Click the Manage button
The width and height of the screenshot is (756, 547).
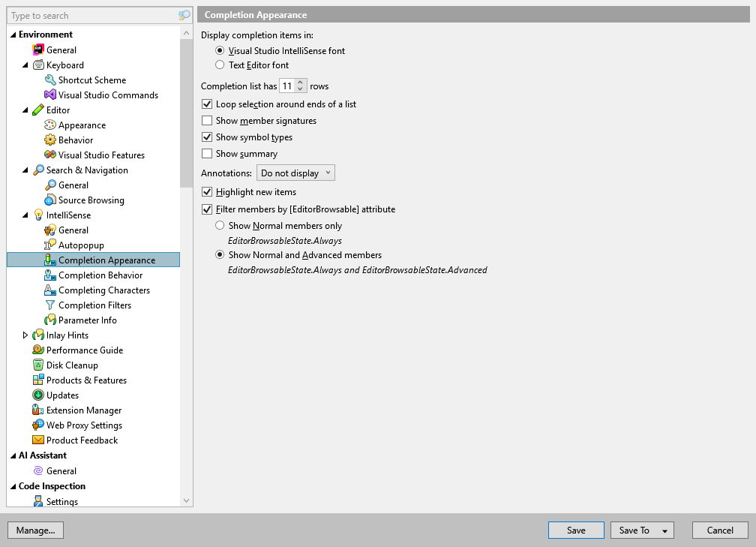pos(35,530)
